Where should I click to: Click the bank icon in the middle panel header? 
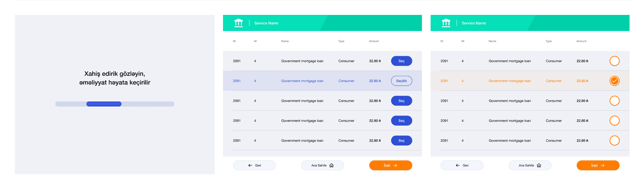point(238,23)
